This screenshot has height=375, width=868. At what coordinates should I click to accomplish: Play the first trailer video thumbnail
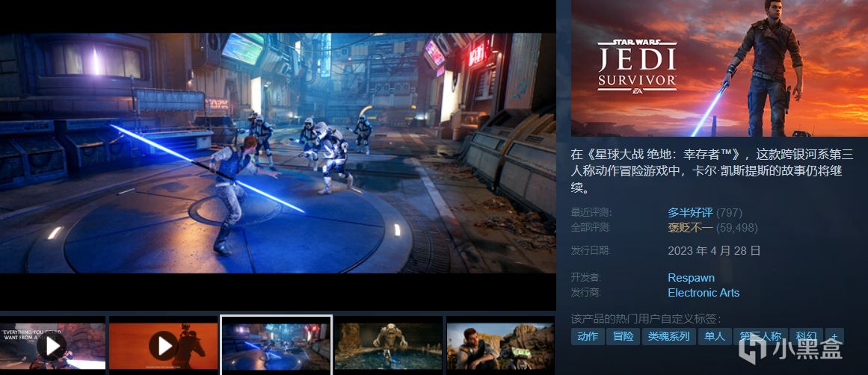[x=52, y=346]
